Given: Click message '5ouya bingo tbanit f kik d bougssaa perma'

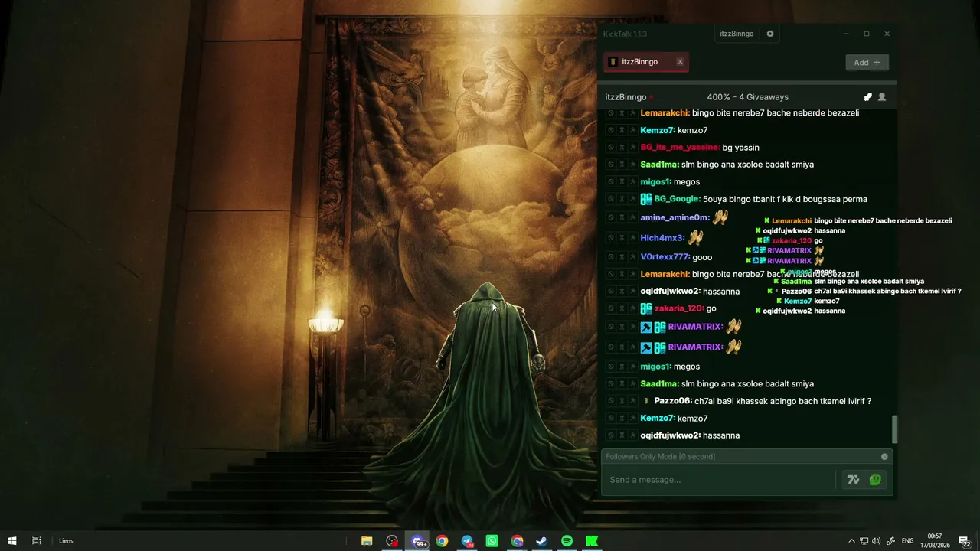Looking at the screenshot, I should coord(786,199).
